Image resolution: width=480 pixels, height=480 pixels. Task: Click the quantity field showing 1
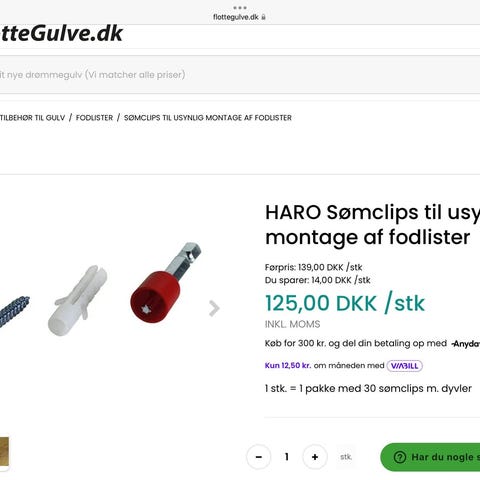click(287, 457)
